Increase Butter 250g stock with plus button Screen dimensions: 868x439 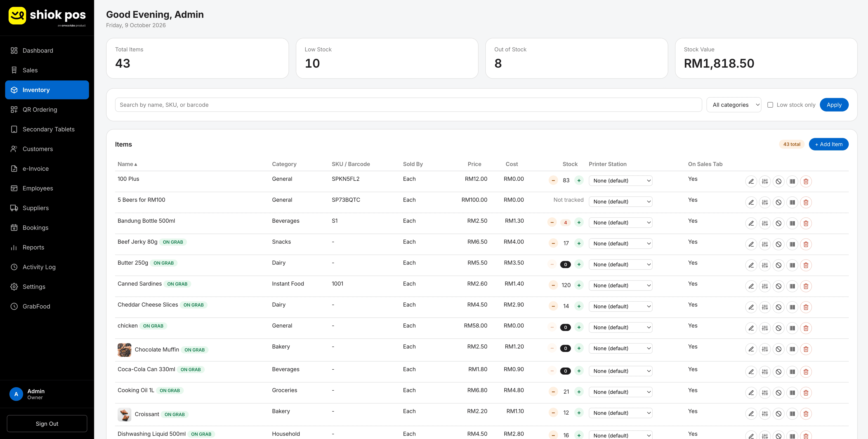(x=579, y=264)
